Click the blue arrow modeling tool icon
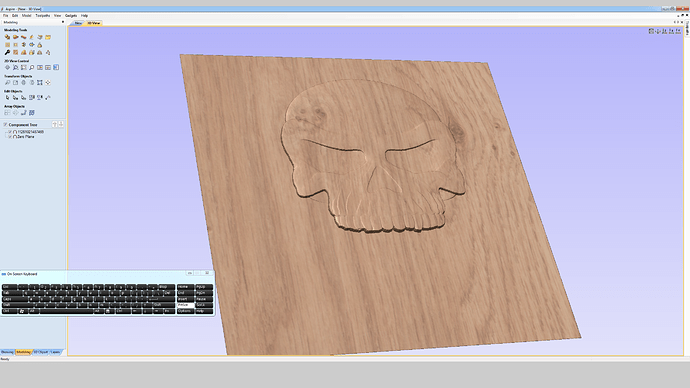 [x=32, y=45]
